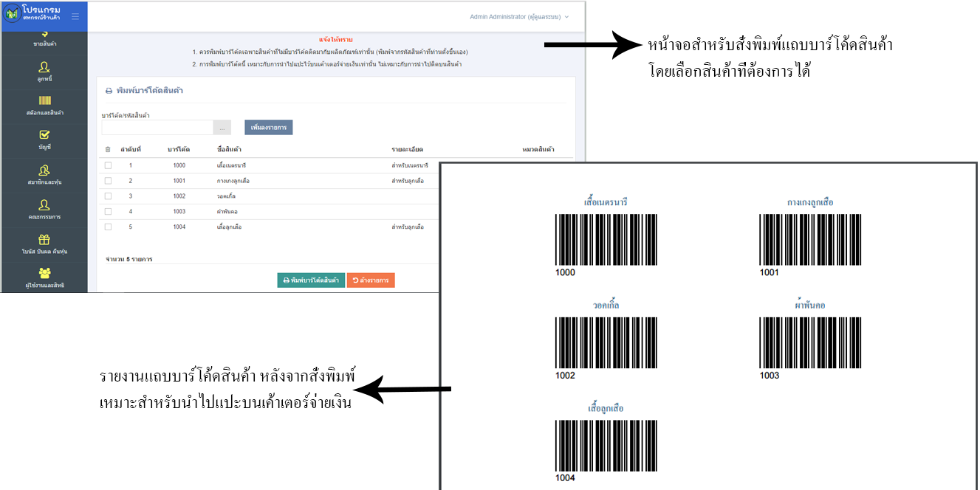
Task: Click report label กางเกงลูกเสือ above barcode
Action: point(810,202)
